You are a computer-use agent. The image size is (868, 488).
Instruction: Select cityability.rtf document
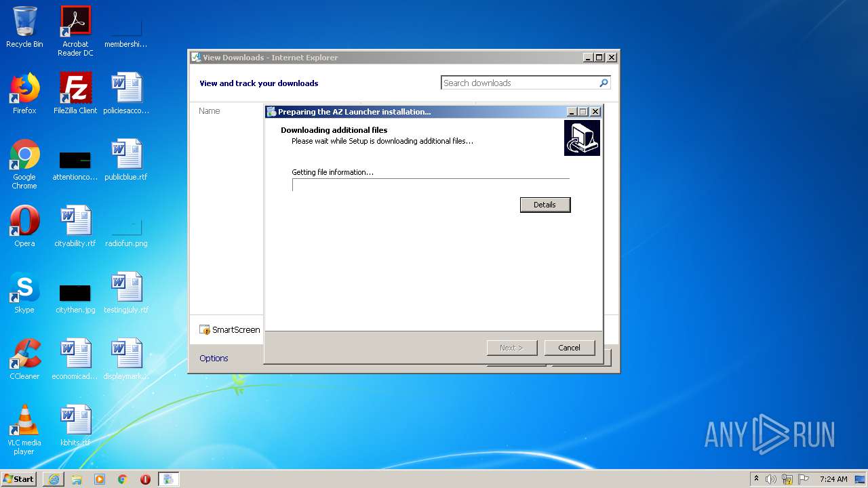[x=75, y=226]
